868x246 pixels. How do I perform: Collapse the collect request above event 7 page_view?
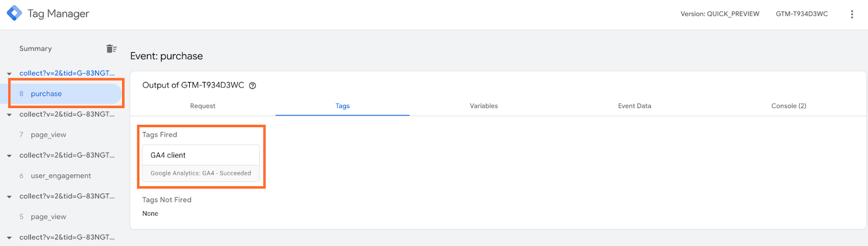(x=9, y=115)
